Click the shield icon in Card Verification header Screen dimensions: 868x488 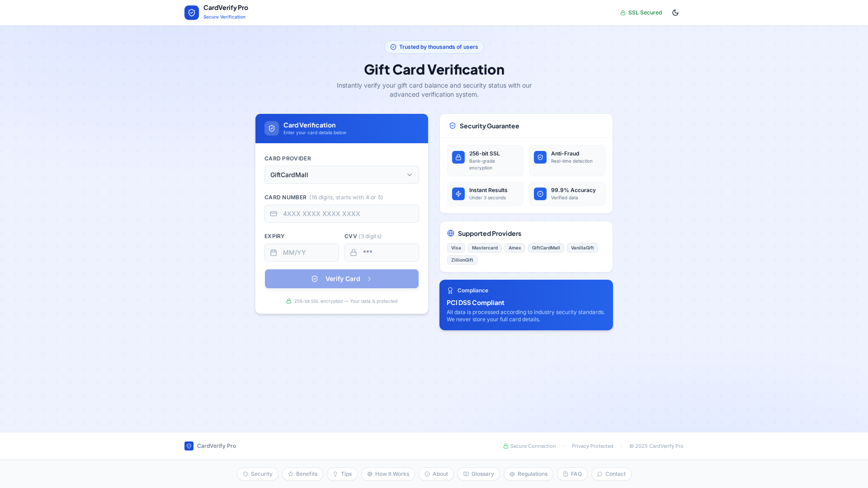(272, 128)
